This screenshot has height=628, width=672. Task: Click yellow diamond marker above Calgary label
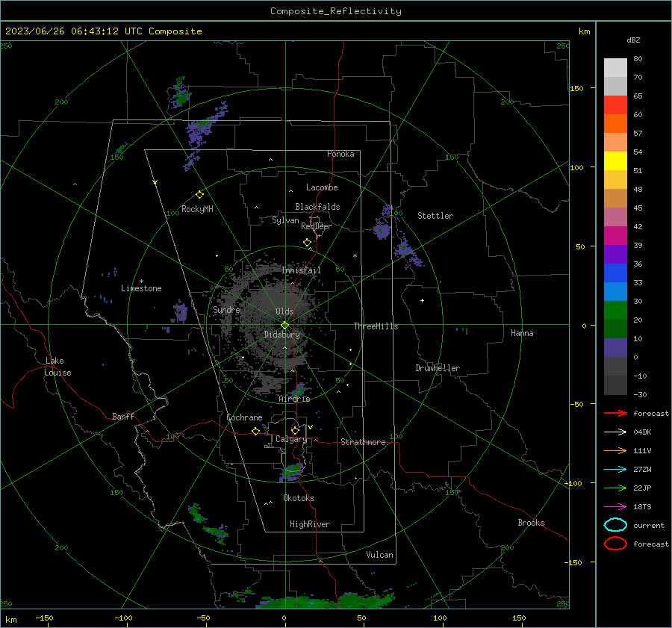295,430
